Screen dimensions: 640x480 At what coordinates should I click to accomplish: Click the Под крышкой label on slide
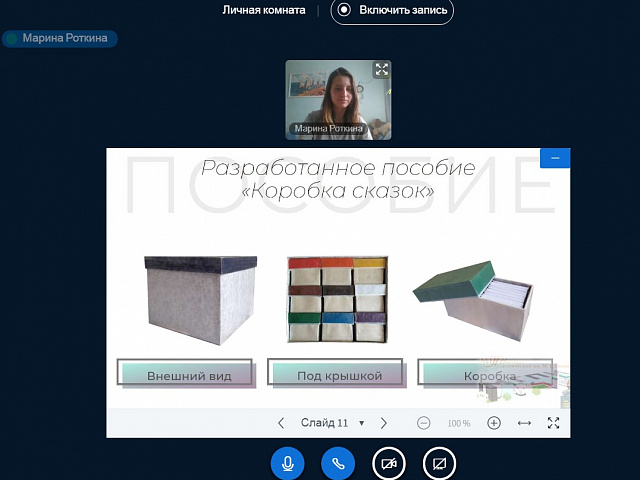click(340, 376)
